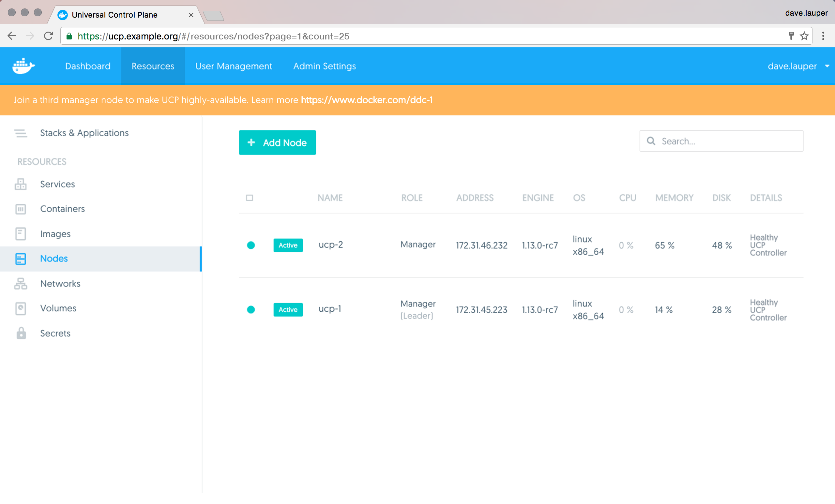The height and width of the screenshot is (504, 835).
Task: Click the Images sidebar icon
Action: pos(21,234)
